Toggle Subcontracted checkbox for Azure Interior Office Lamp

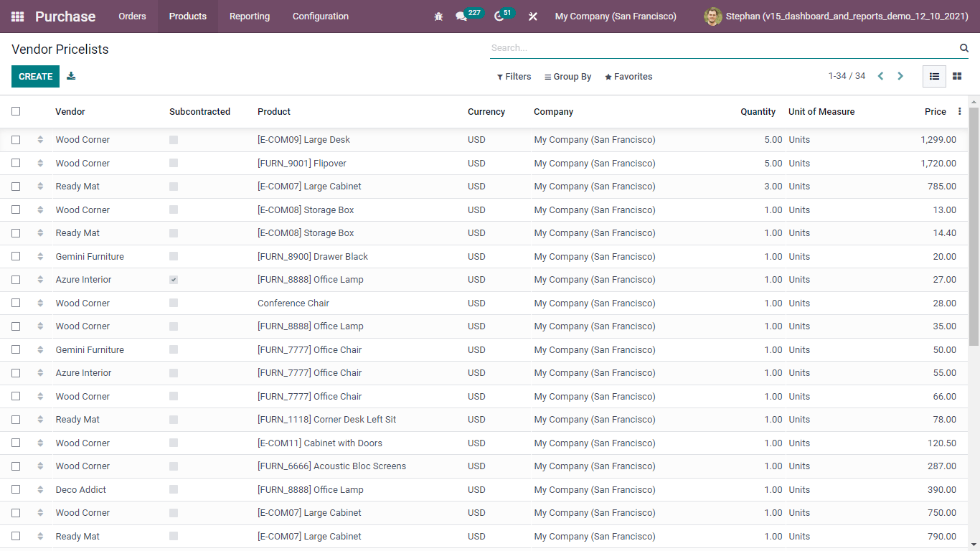(174, 280)
